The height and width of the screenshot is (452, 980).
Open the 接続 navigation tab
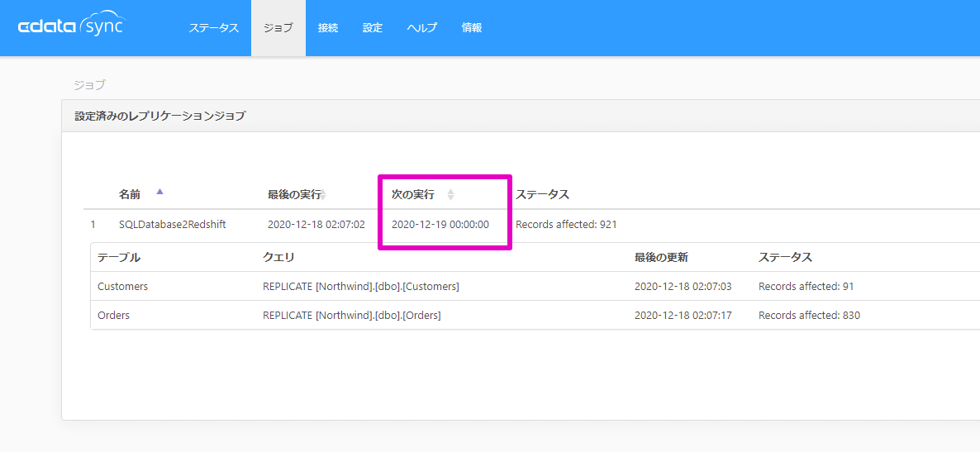(x=327, y=27)
